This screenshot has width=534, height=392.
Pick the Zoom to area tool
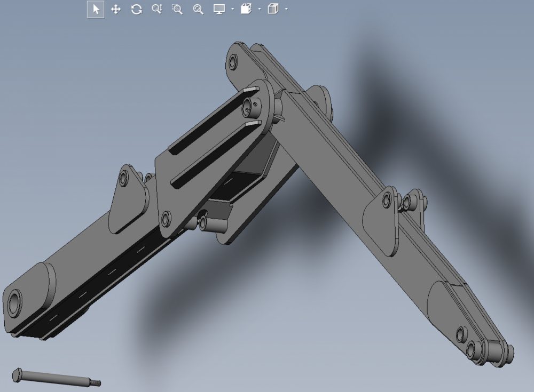coord(177,9)
